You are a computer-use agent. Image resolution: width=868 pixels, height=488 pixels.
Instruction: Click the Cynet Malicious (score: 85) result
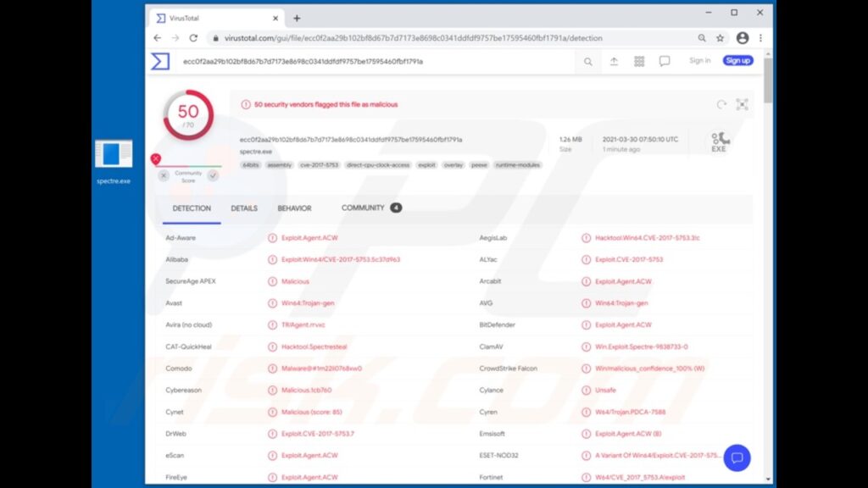pyautogui.click(x=312, y=413)
